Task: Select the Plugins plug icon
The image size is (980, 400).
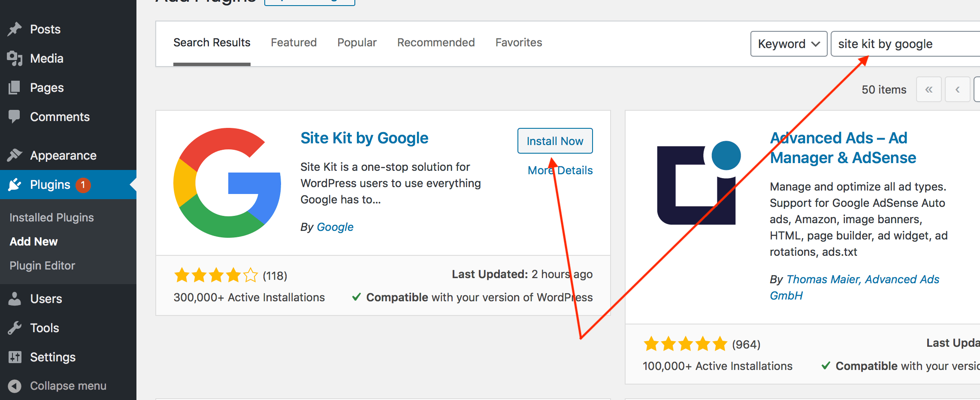Action: (15, 184)
